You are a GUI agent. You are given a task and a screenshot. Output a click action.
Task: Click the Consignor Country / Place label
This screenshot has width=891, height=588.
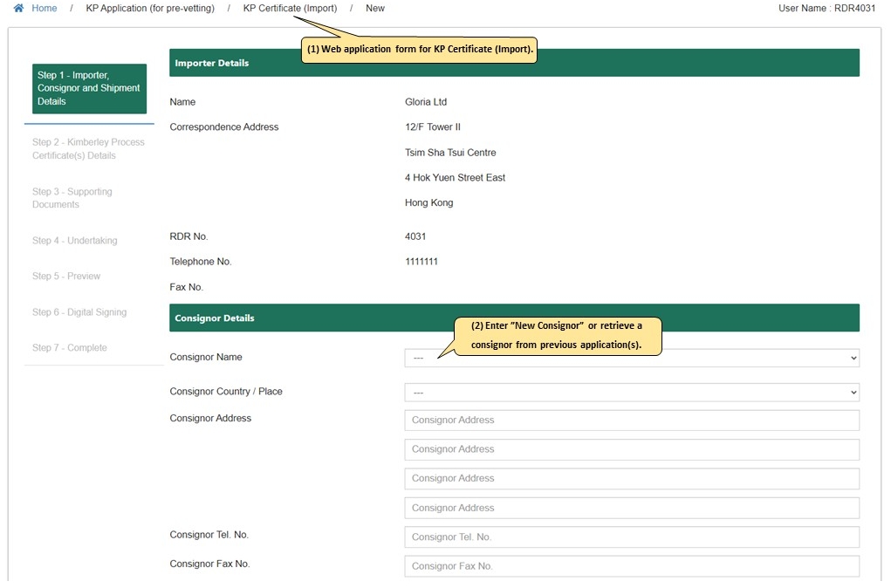point(226,392)
